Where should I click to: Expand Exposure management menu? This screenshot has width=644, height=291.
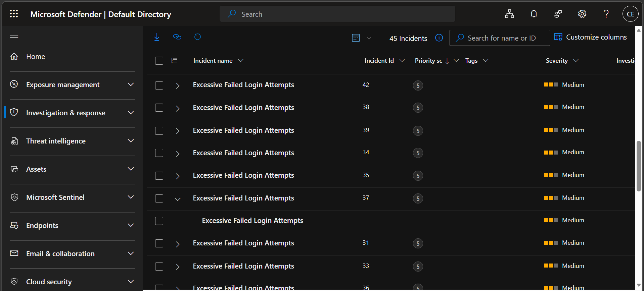coord(131,84)
